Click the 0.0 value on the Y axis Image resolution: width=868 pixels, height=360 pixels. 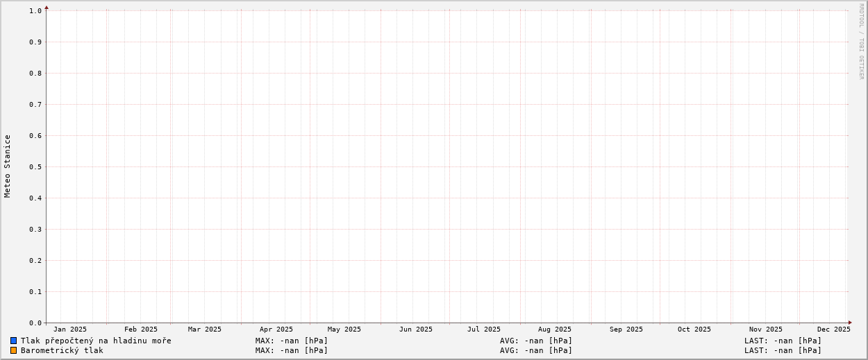coord(35,323)
